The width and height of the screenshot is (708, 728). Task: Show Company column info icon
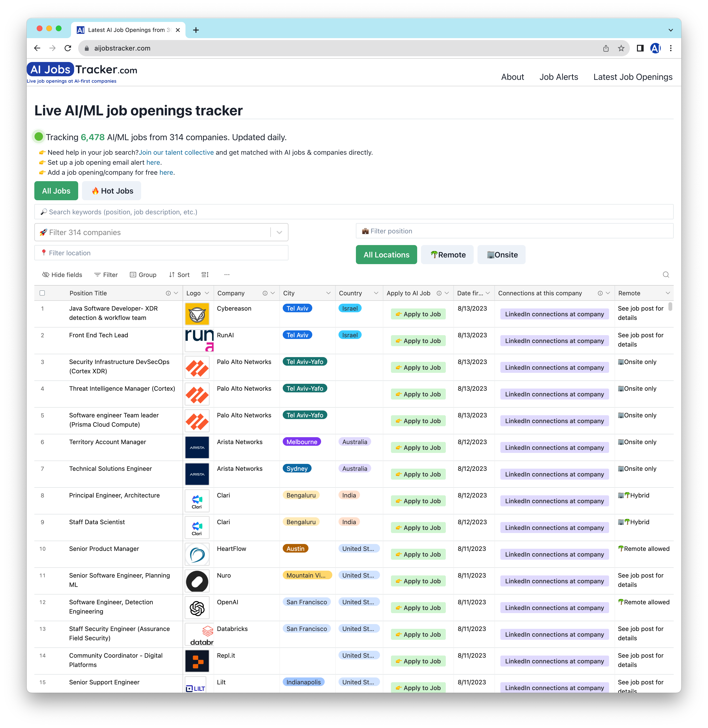[265, 293]
